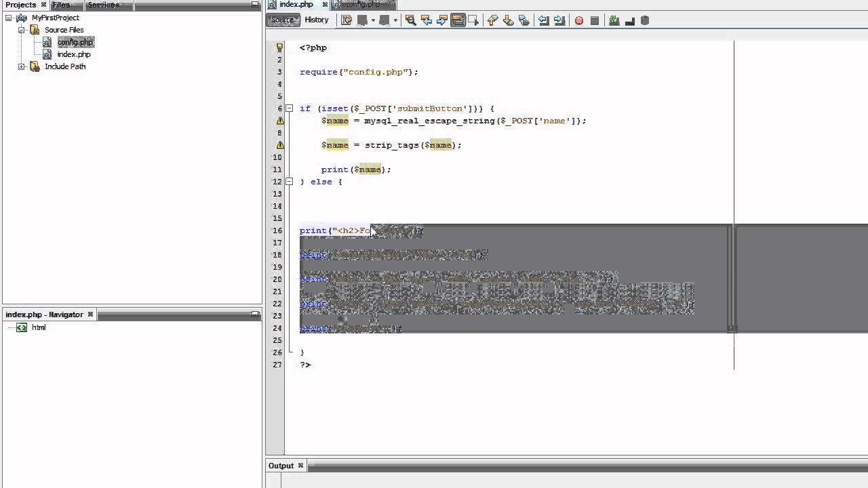Switch editor to Source view

[x=283, y=20]
